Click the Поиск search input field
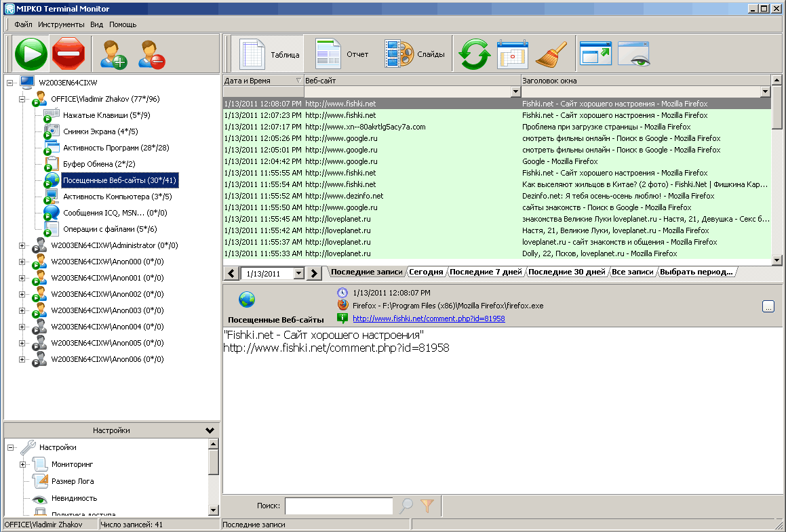The image size is (786, 532). (x=339, y=506)
